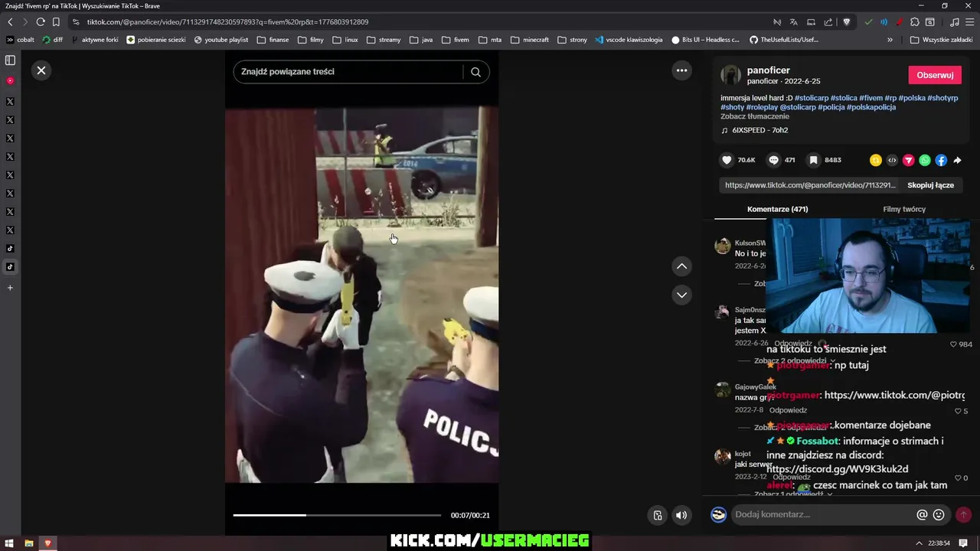Toggle auto-scroll icon beside volume button
Screen dimensions: 980x551
pyautogui.click(x=657, y=515)
